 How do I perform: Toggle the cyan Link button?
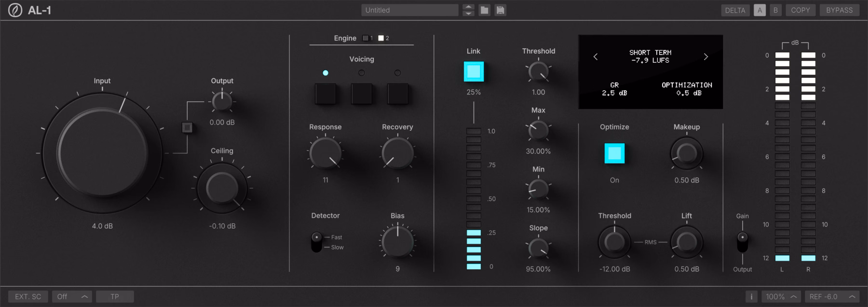pos(474,71)
